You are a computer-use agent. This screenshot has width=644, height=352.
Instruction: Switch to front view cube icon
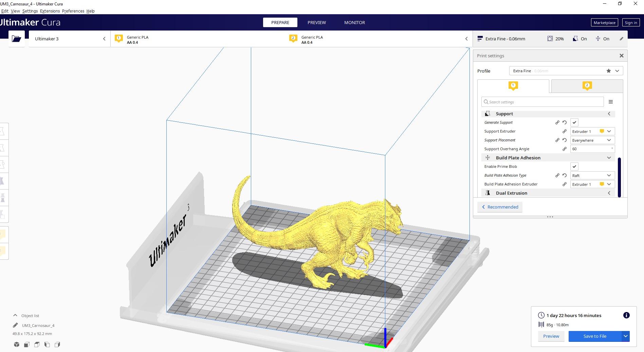tap(27, 345)
